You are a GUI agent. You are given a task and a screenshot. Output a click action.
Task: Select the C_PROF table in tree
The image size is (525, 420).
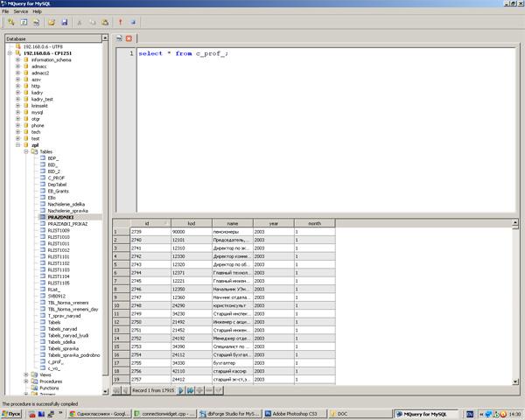click(x=56, y=178)
